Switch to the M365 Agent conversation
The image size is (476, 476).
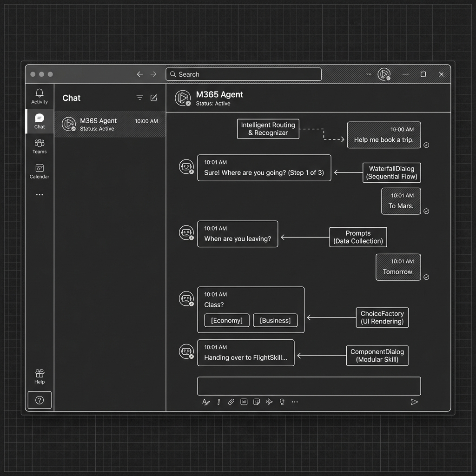[110, 124]
